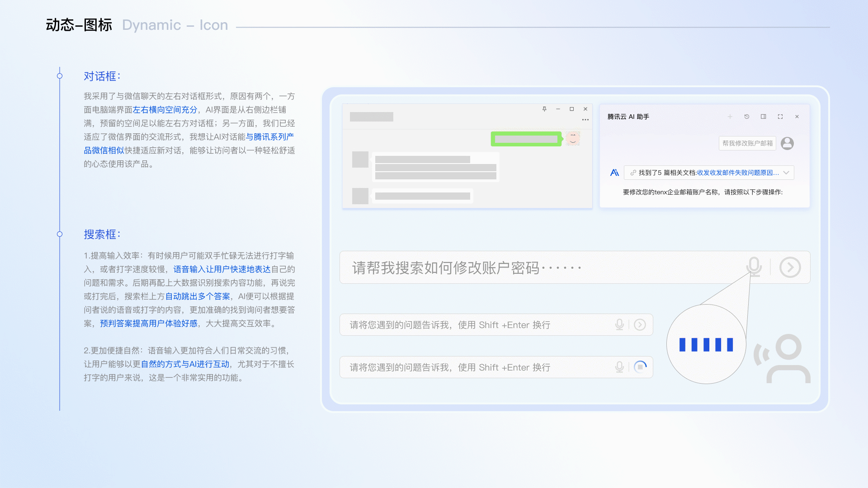Viewport: 868px width, 488px height.
Task: Click the microphone in the large search bar
Action: click(754, 267)
